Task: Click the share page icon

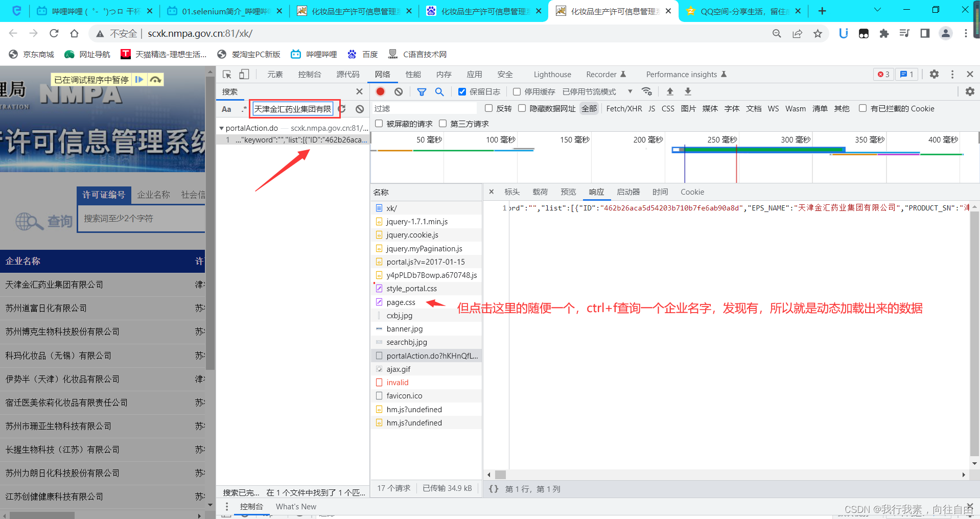Action: pyautogui.click(x=797, y=33)
